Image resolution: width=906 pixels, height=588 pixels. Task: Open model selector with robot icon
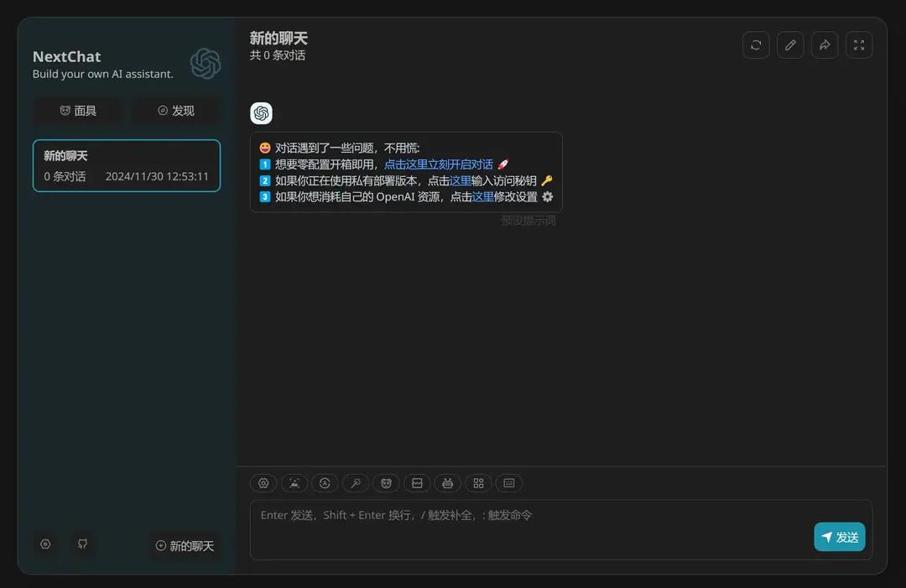pos(447,483)
